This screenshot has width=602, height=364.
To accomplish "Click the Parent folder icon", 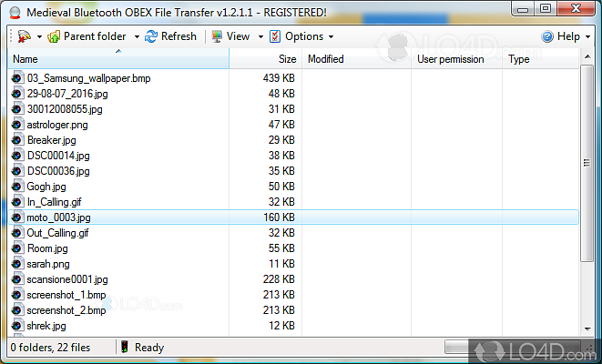I will point(54,36).
